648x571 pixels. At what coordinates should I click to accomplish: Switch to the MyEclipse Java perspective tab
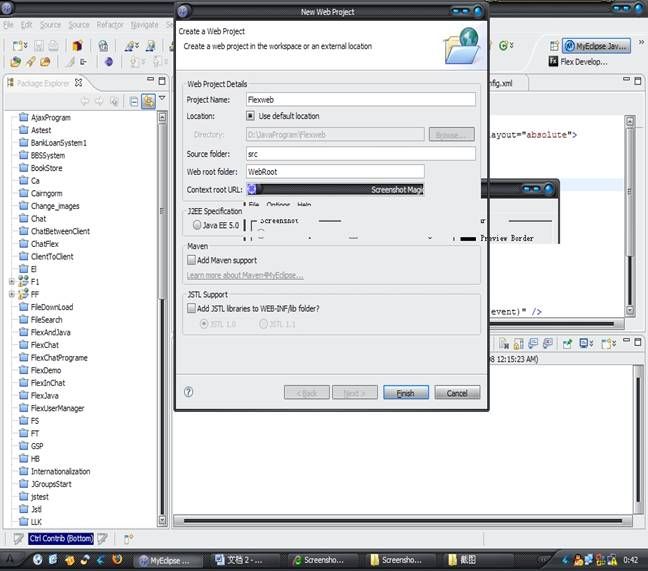click(x=596, y=46)
